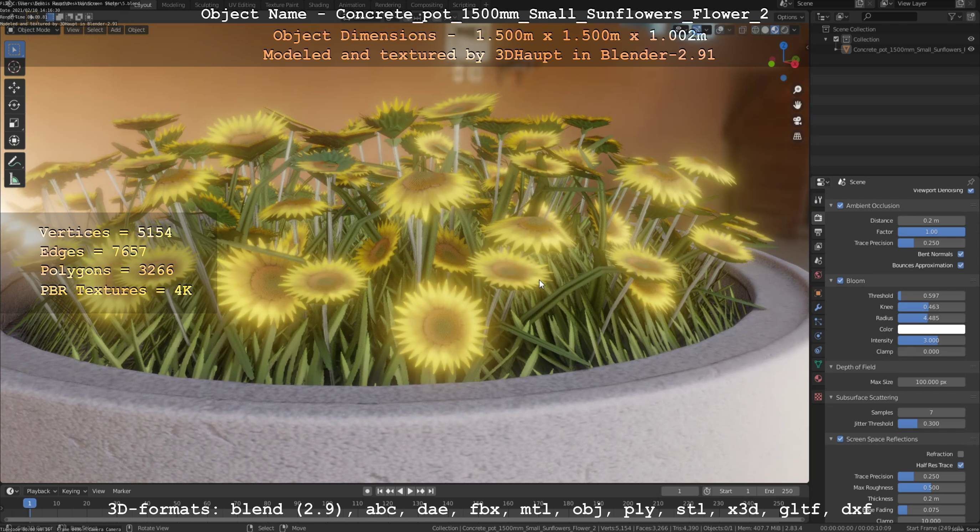Click the End frame field
This screenshot has width=980, height=532.
tap(779, 491)
